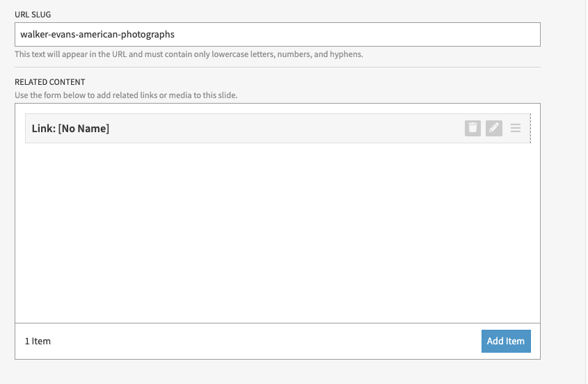
Task: Focus the URL slug text field
Action: (x=277, y=34)
